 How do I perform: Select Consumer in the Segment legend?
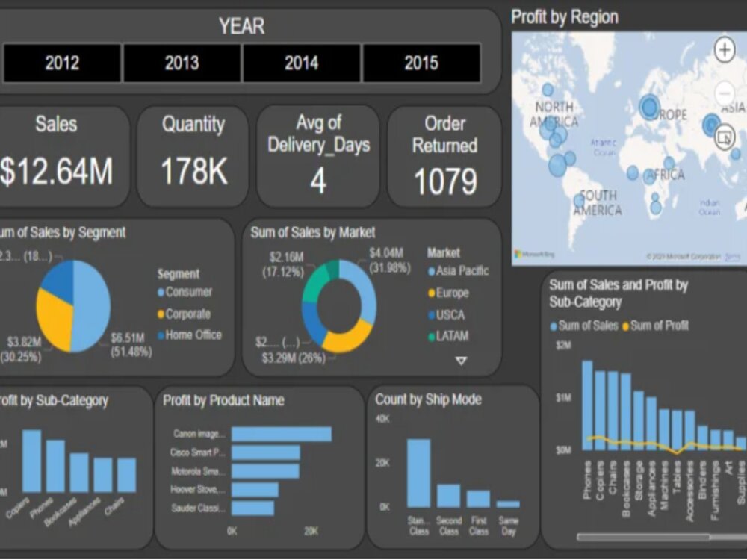coord(185,292)
